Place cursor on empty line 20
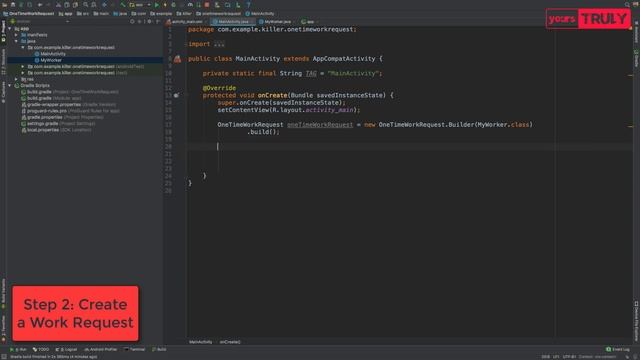640x360 pixels. click(x=408, y=146)
